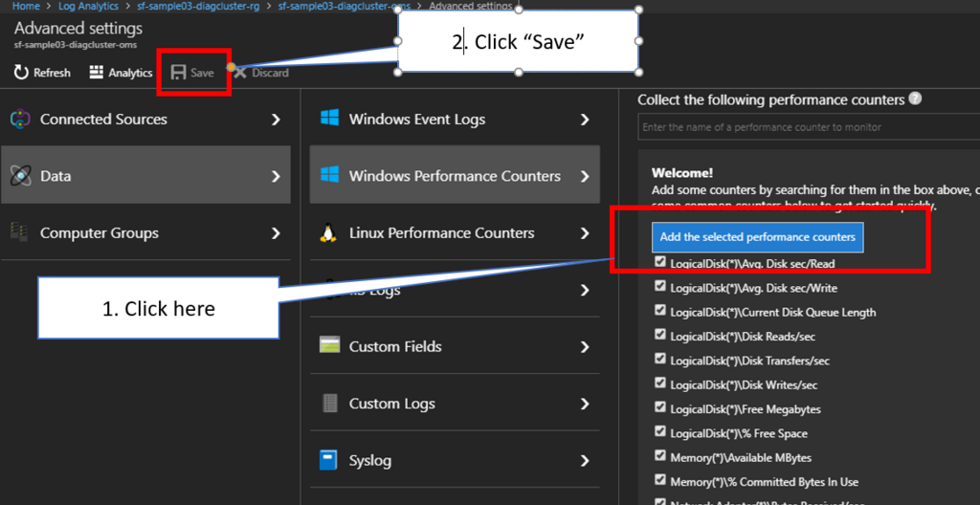Click the Save floppy-disk icon

point(179,73)
